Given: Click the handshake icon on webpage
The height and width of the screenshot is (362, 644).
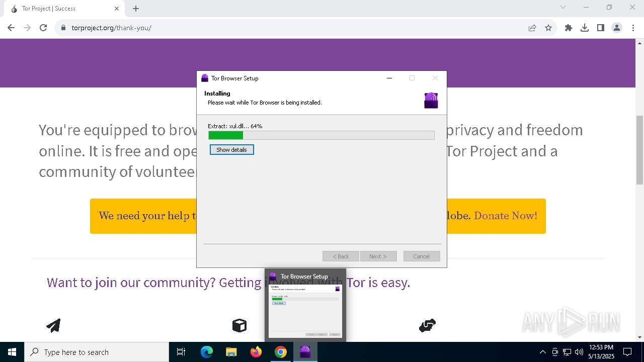Looking at the screenshot, I should click(427, 326).
